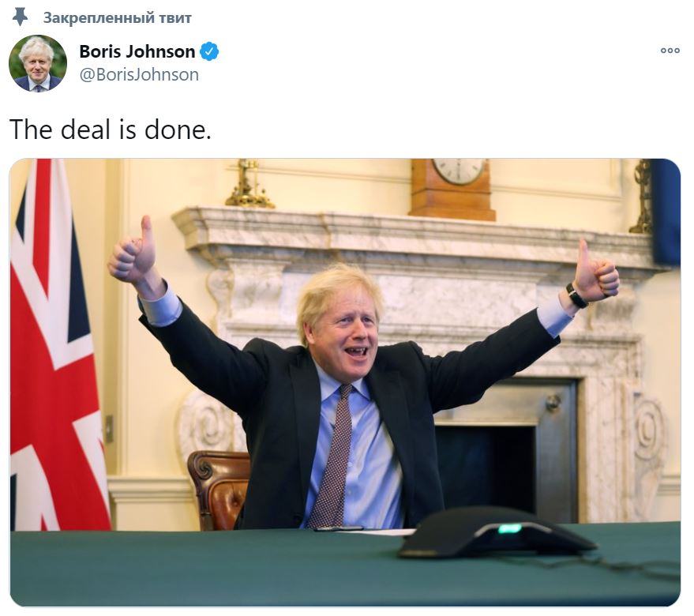
Task: Open the Boris Johnson display name link
Action: click(137, 51)
